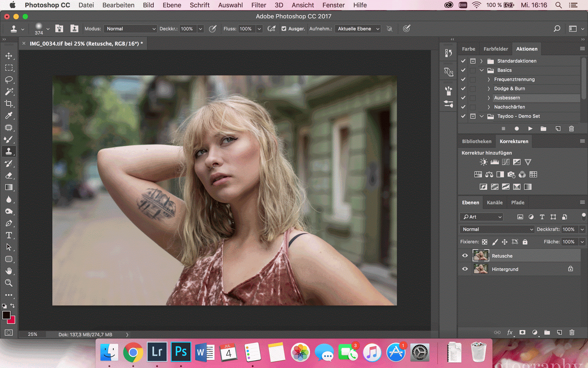Select the Type tool
Image resolution: width=588 pixels, height=368 pixels.
click(9, 235)
